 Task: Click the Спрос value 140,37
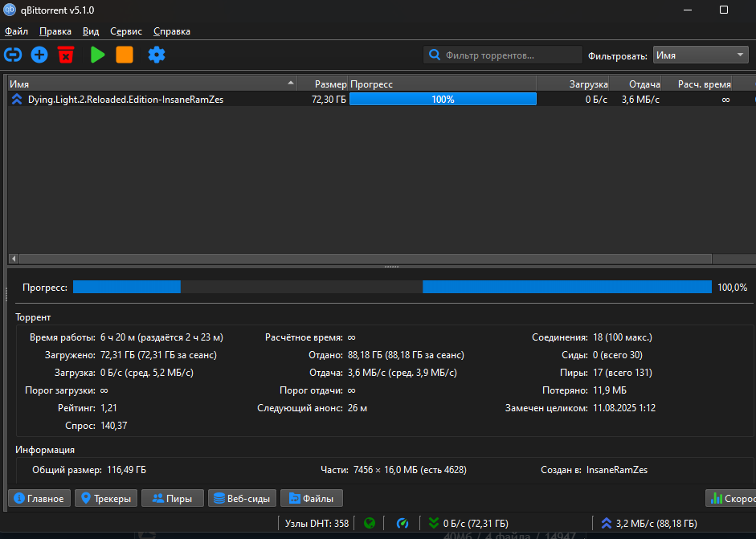coord(114,426)
